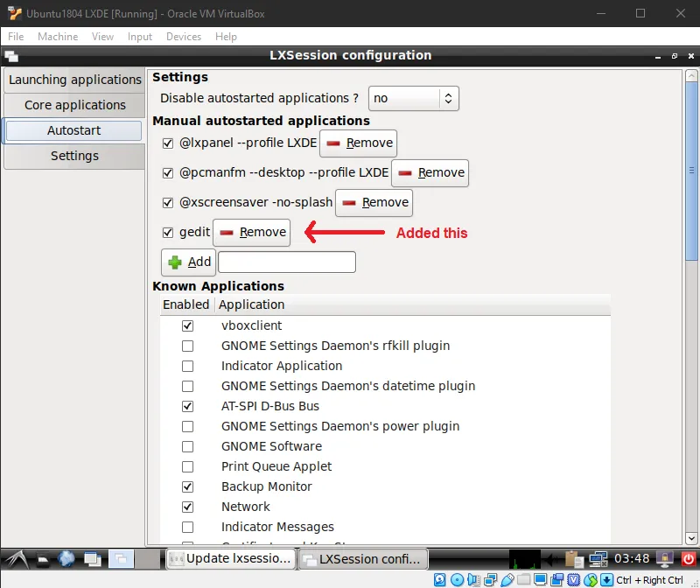Click the VirtualBox display status icon
700x588 pixels.
tap(540, 580)
